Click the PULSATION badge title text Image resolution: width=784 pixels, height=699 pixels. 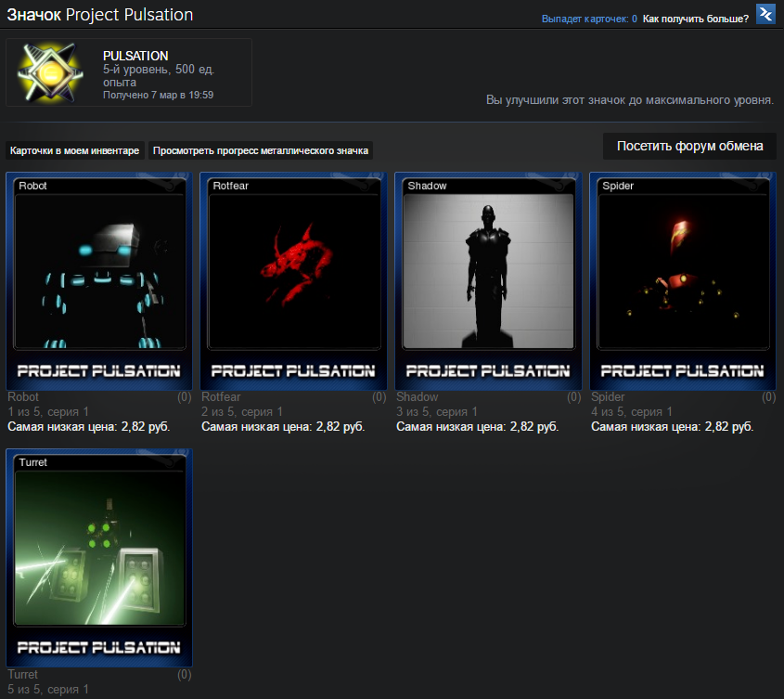tap(135, 56)
